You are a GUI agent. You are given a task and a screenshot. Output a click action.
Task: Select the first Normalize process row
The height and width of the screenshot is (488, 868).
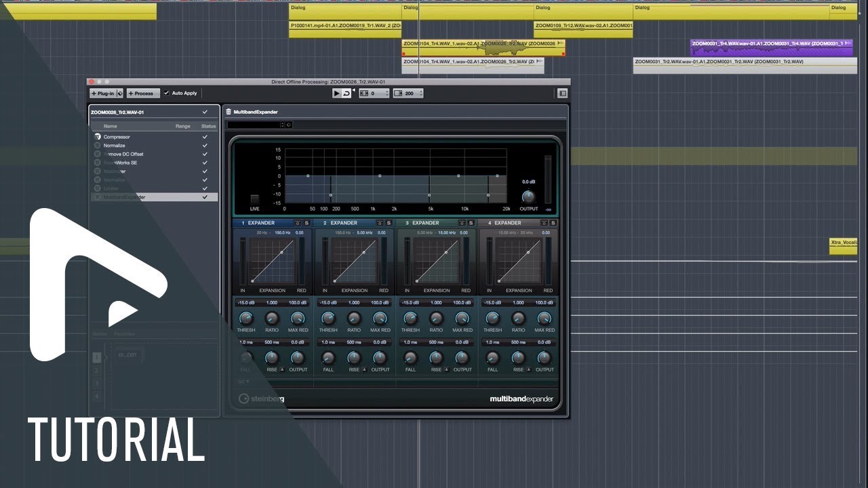tap(155, 145)
